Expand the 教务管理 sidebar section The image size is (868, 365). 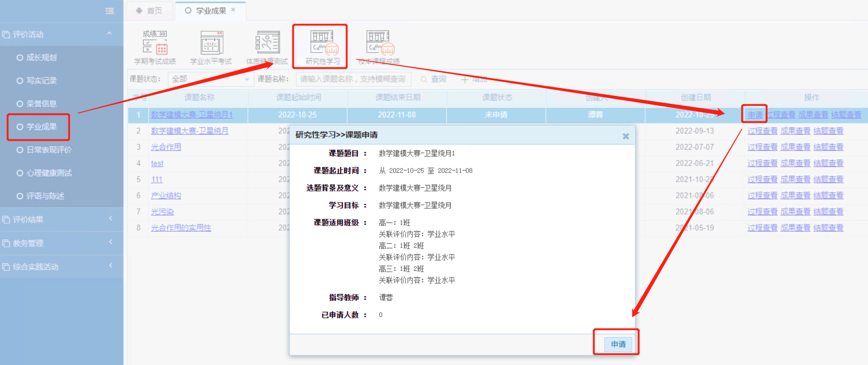(x=110, y=242)
